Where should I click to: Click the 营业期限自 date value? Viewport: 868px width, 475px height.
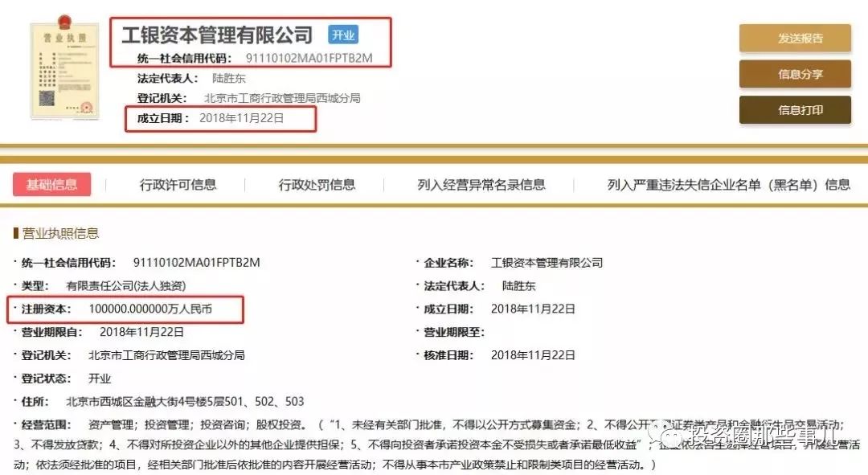[x=141, y=332]
